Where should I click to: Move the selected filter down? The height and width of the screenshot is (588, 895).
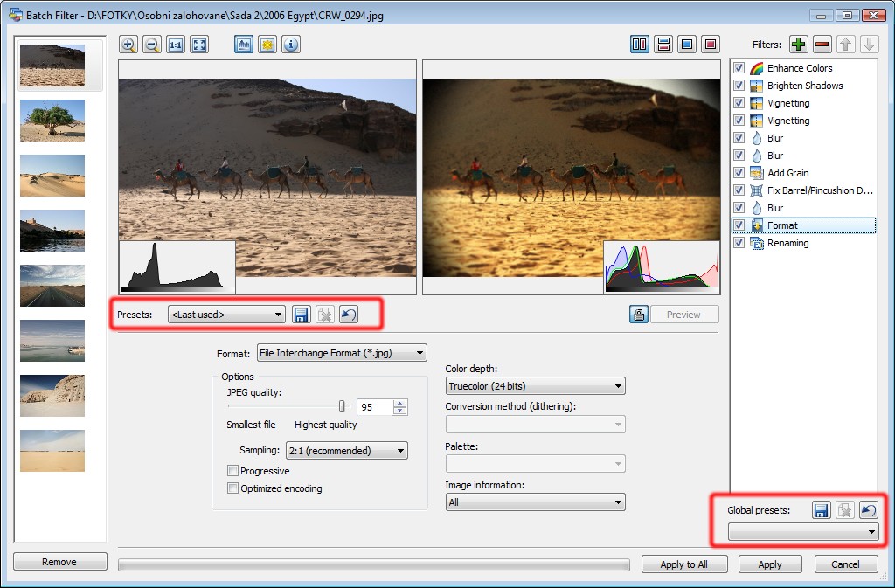(870, 45)
